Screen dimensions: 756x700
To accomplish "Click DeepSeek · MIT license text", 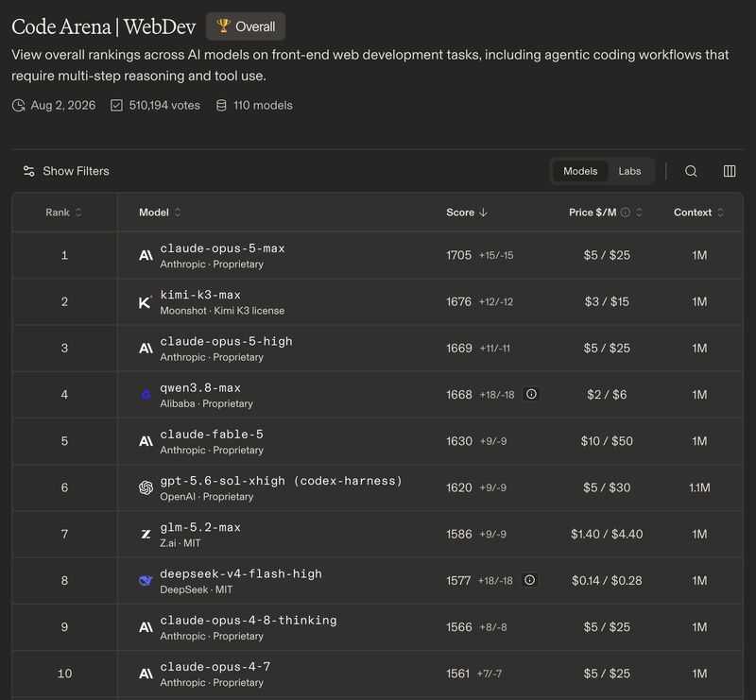I will 197,589.
